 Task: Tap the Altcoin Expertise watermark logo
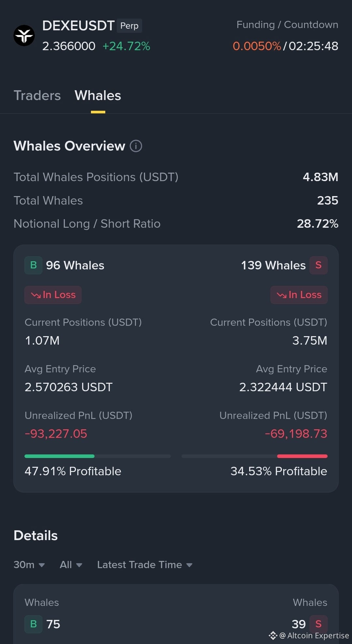coord(273,636)
